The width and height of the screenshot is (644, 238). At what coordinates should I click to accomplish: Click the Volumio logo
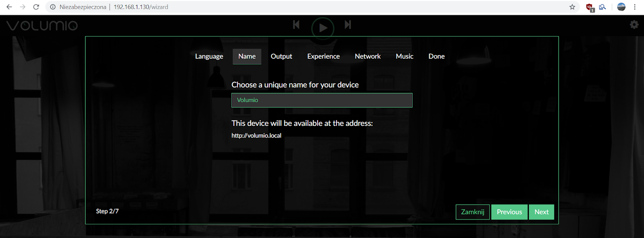(x=42, y=26)
